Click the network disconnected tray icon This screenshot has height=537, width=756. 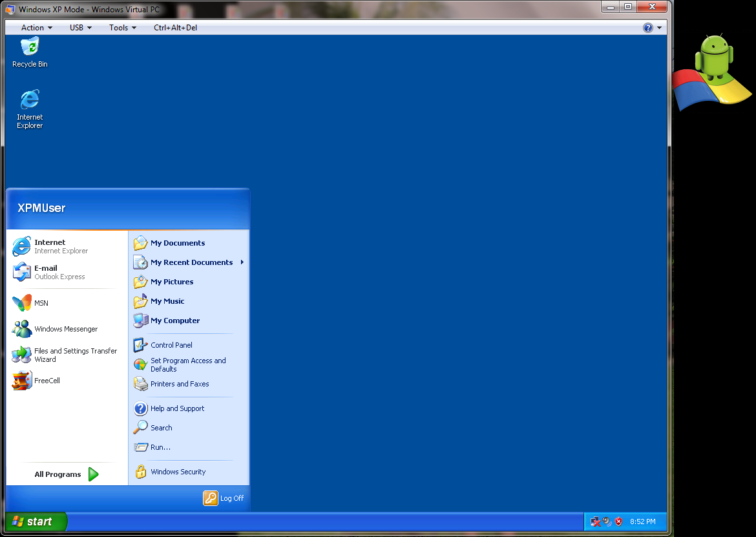coord(596,521)
